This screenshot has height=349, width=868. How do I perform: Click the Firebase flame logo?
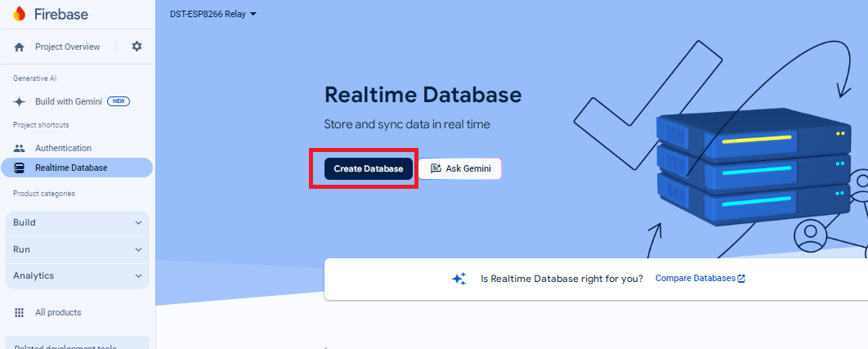[20, 14]
